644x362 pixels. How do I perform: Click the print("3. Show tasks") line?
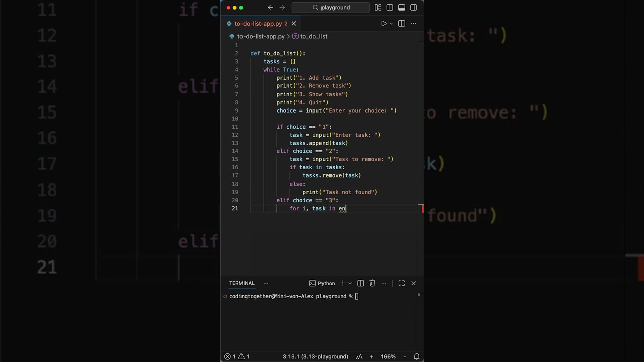[x=312, y=94]
